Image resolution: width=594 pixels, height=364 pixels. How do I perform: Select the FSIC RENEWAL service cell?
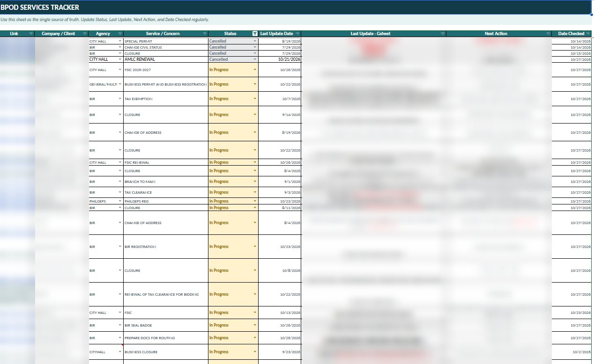pyautogui.click(x=166, y=162)
